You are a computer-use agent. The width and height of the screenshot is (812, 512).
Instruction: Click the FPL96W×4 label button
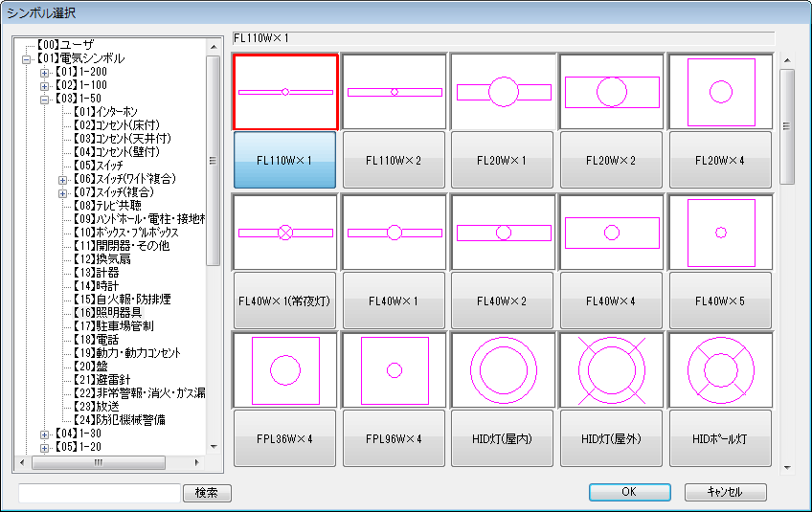[394, 438]
